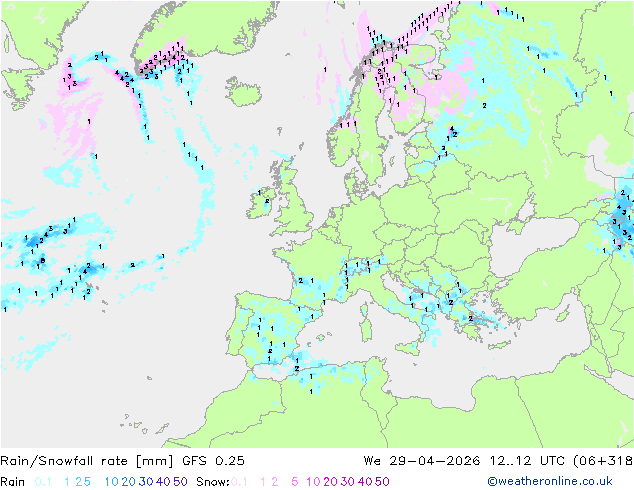Pick the Rain 50 legend value

point(180,482)
